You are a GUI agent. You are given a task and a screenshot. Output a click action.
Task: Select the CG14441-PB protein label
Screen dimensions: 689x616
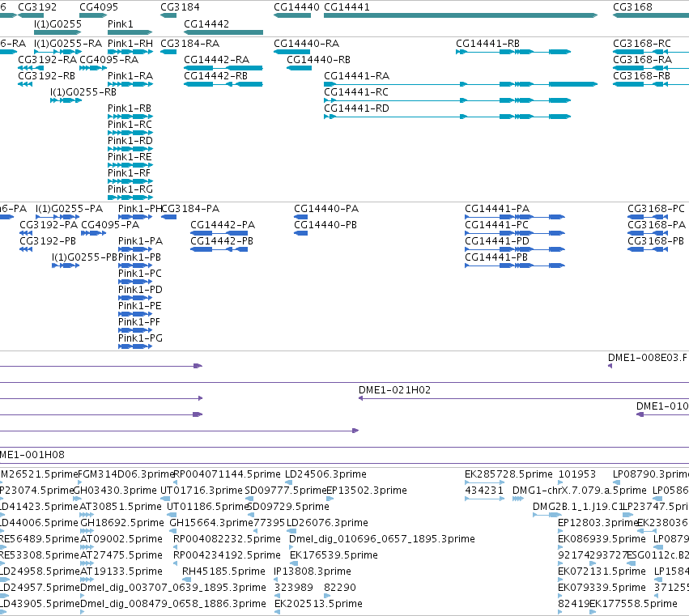coord(496,257)
